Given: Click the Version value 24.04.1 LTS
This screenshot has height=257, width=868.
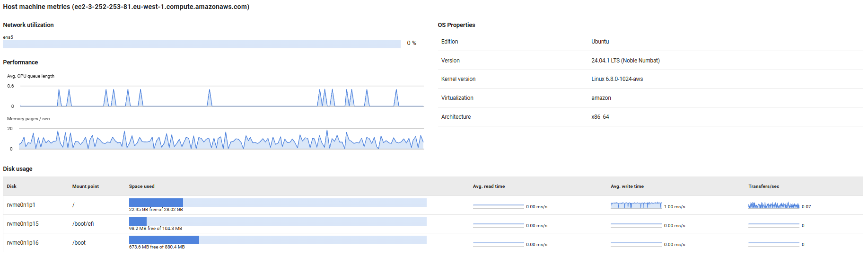Looking at the screenshot, I should [x=625, y=61].
